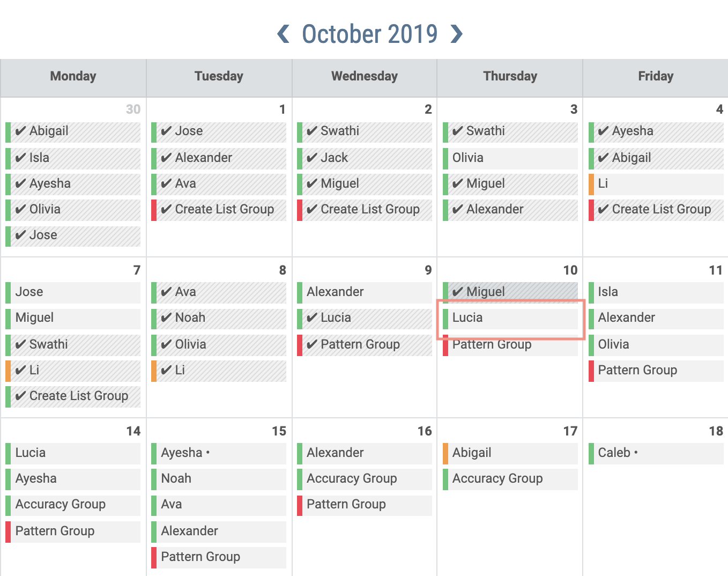Click the checkmark on Swathi's October 2 entry
Viewport: 728px width, 576px height.
pyautogui.click(x=311, y=131)
